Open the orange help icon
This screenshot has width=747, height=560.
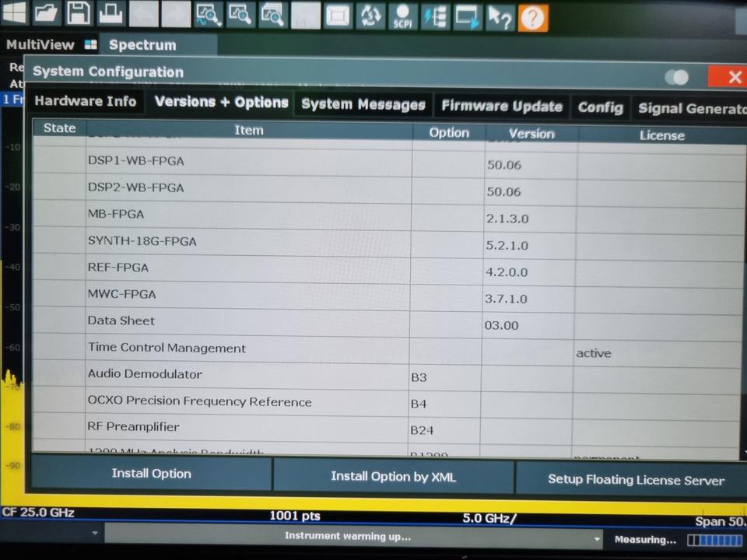pyautogui.click(x=532, y=19)
